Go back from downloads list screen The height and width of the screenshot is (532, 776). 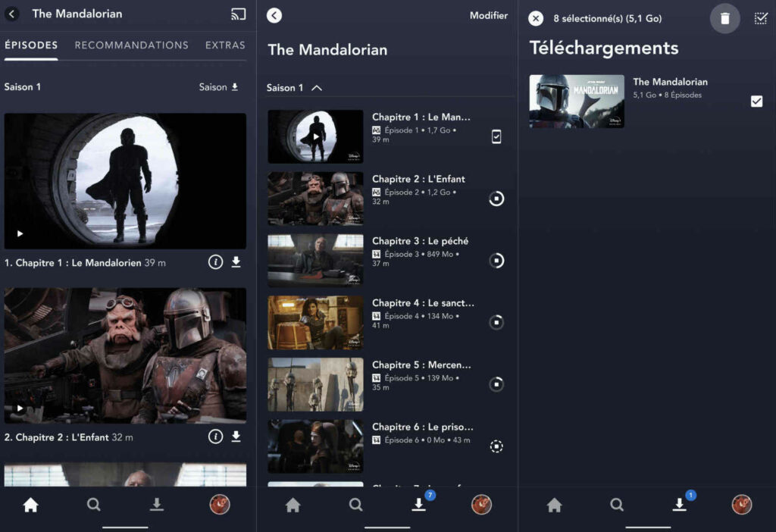274,15
